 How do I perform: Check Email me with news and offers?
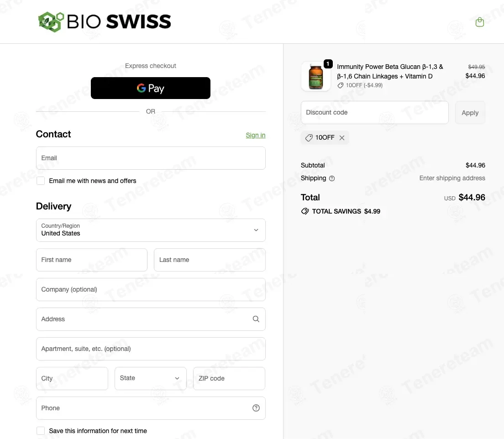41,181
